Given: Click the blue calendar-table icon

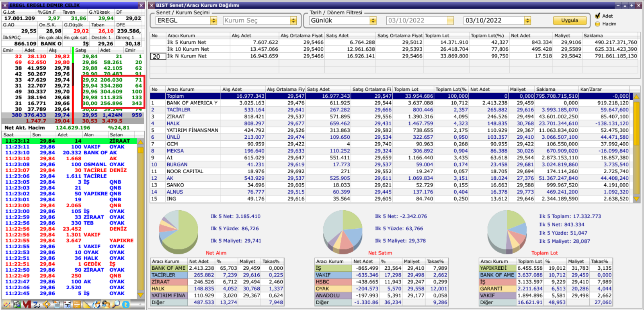Looking at the screenshot, I should pyautogui.click(x=67, y=304).
